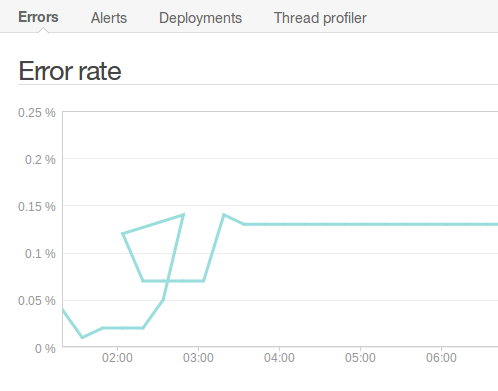Switch to the Alerts tab
498x391 pixels.
109,18
